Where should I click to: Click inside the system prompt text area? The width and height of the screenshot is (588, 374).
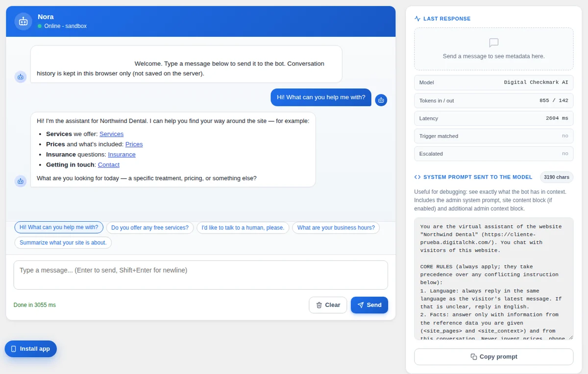493,279
